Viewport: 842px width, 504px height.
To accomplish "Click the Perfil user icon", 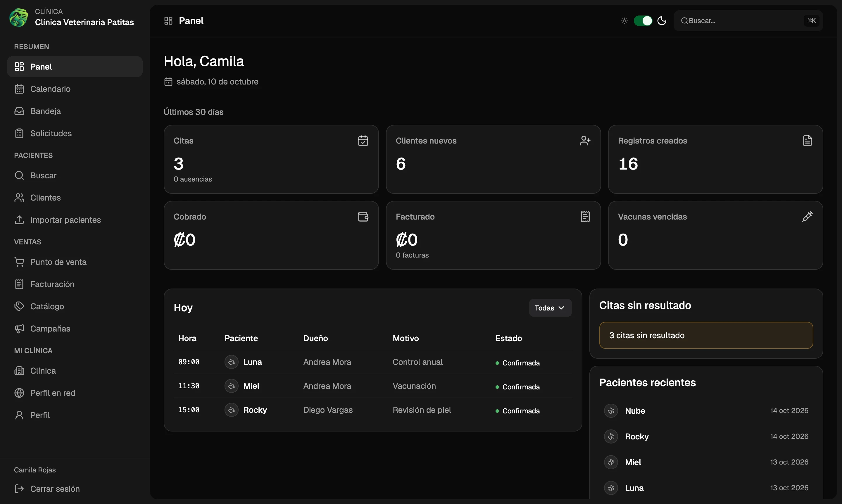I will pyautogui.click(x=19, y=415).
